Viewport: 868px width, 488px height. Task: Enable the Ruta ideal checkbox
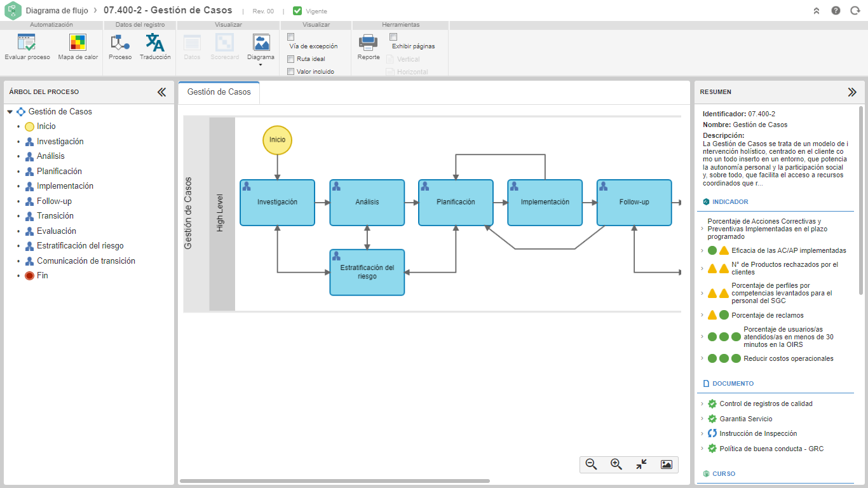[291, 59]
